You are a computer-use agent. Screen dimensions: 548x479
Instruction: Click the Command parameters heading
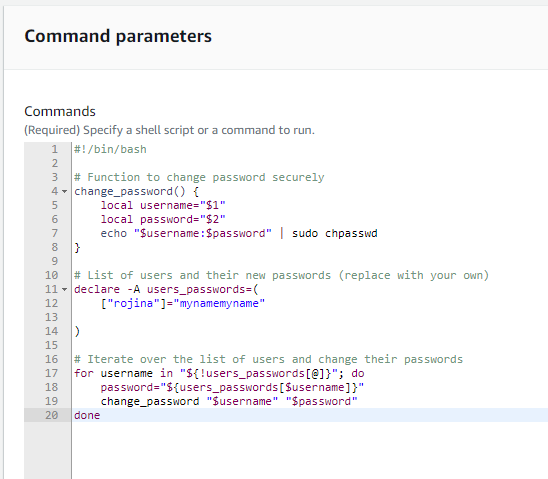pyautogui.click(x=118, y=36)
